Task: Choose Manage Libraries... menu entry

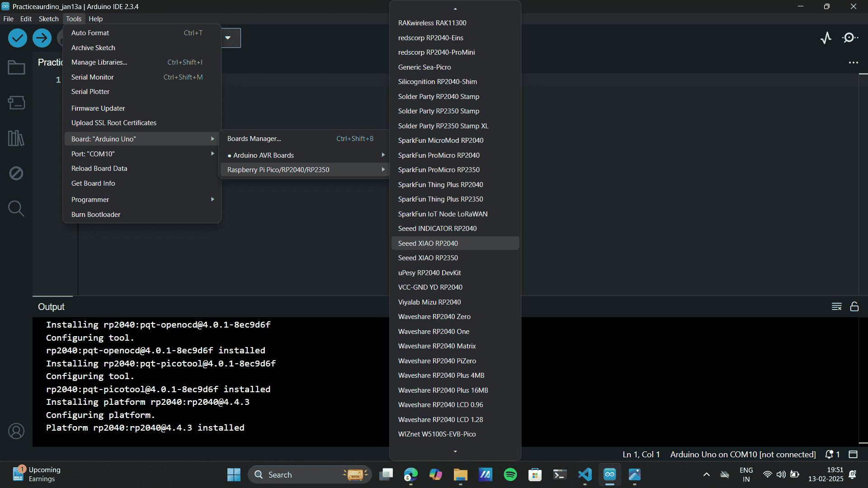Action: (142, 62)
